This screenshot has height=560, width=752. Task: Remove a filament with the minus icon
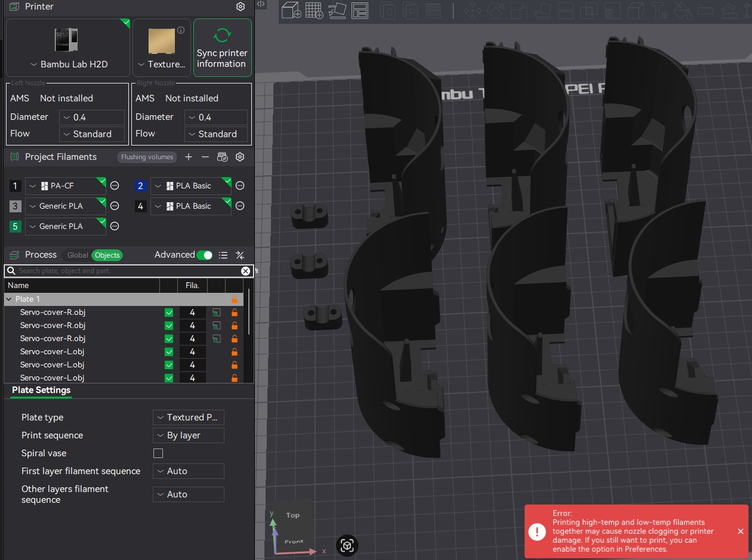(205, 157)
